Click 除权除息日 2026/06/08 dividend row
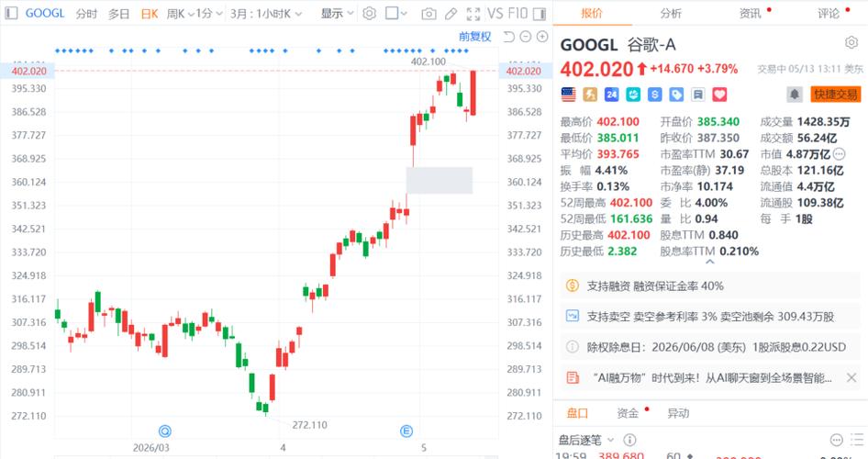The image size is (868, 459). (710, 347)
